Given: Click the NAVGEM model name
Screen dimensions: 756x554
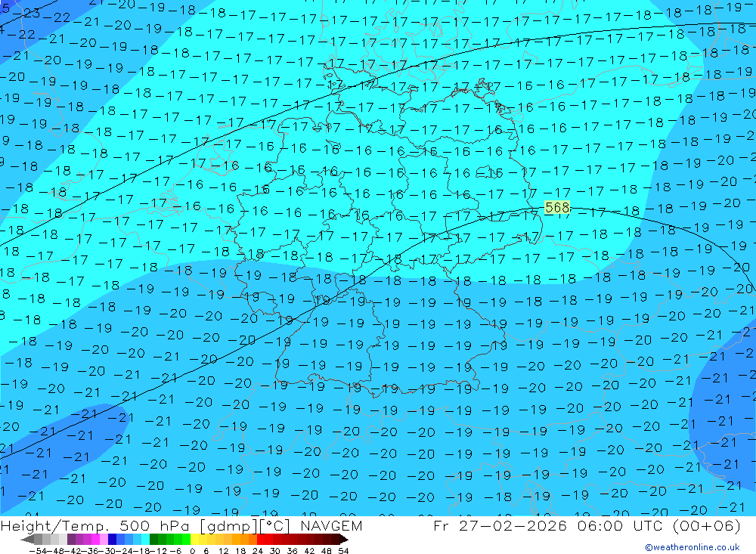Looking at the screenshot, I should click(331, 525).
